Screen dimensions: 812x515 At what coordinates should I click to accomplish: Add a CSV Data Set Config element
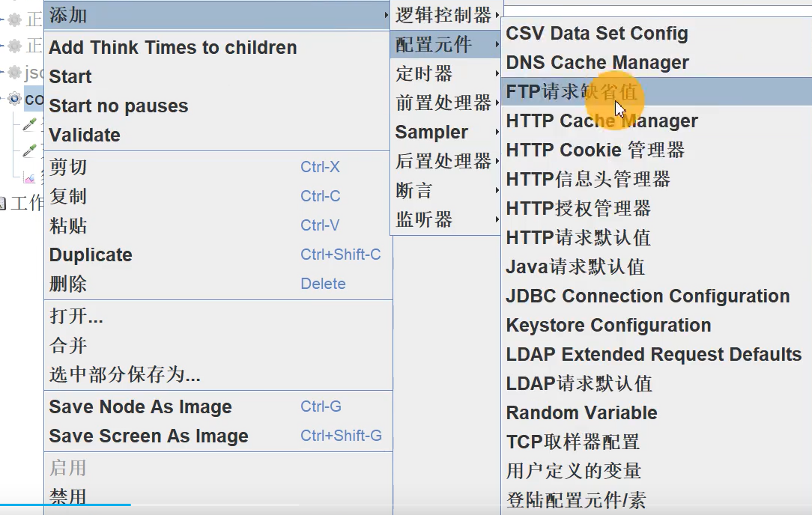pyautogui.click(x=596, y=34)
